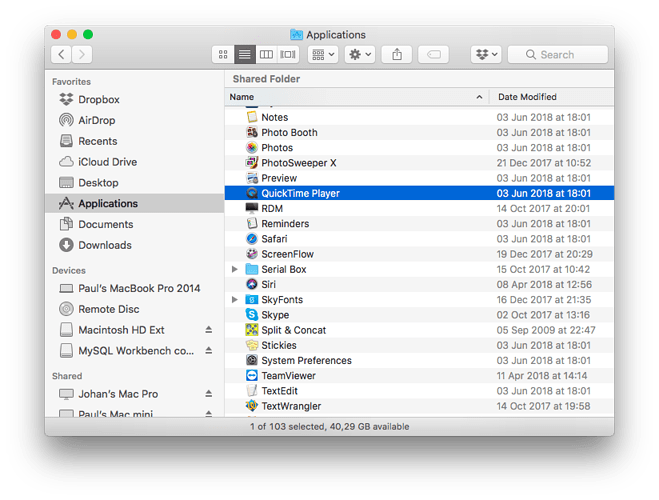Sort by Date Modified column header
This screenshot has width=659, height=500.
point(551,97)
